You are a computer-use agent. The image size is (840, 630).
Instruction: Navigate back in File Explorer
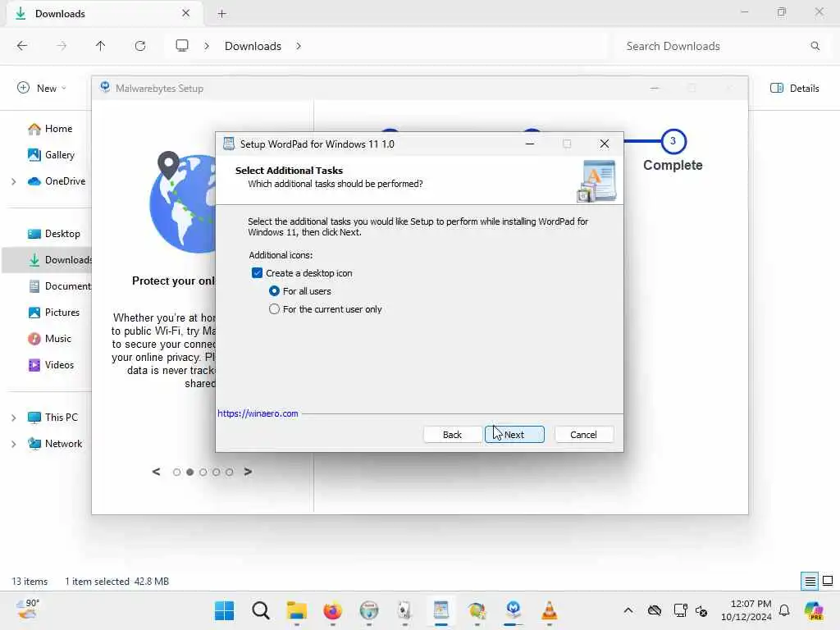pyautogui.click(x=22, y=46)
